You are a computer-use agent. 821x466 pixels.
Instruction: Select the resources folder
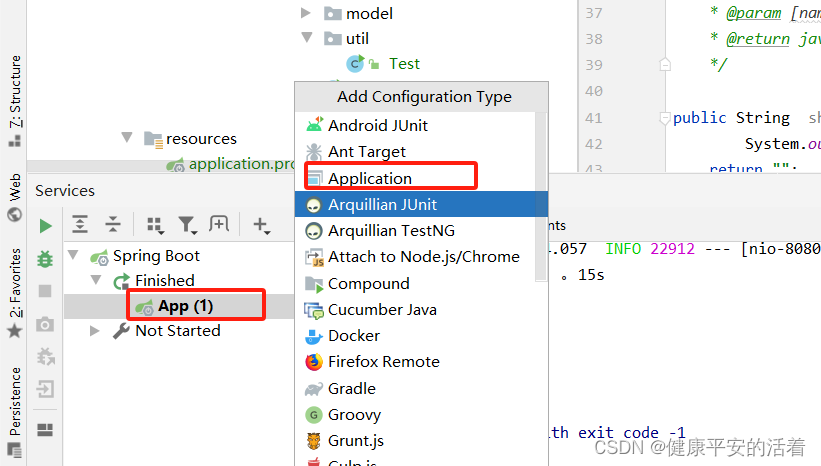190,139
